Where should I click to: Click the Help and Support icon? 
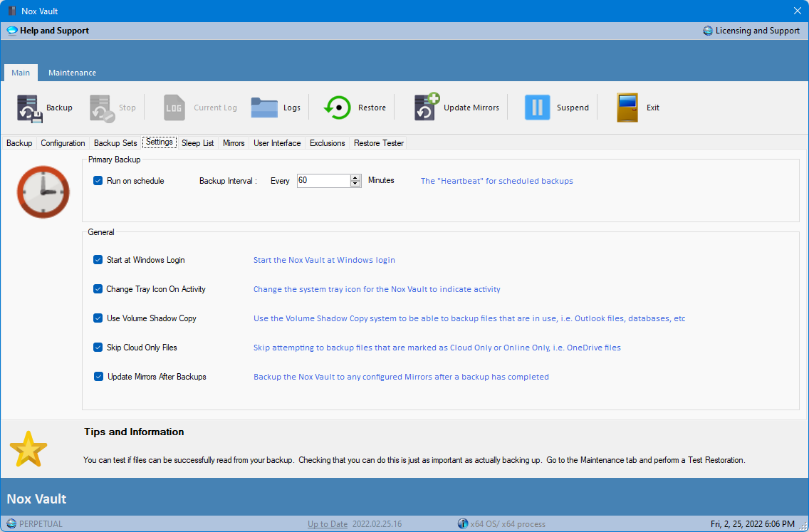[12, 31]
